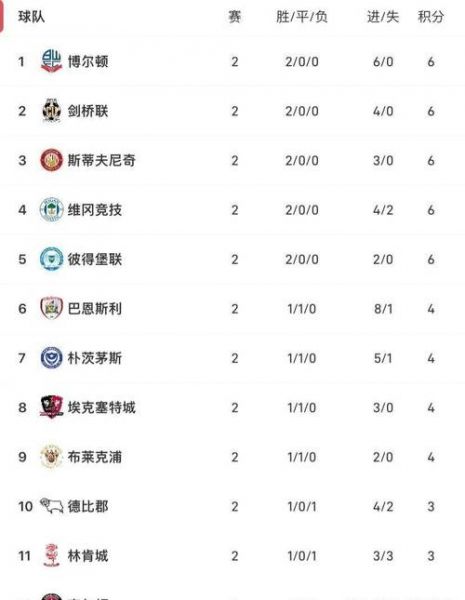
Task: Click the Portsmouth club crest
Action: click(x=51, y=357)
